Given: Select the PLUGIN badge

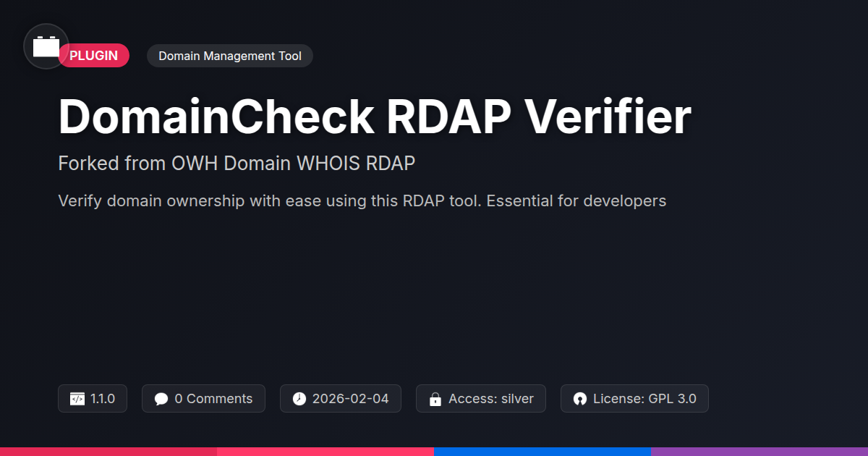Looking at the screenshot, I should click(x=93, y=56).
